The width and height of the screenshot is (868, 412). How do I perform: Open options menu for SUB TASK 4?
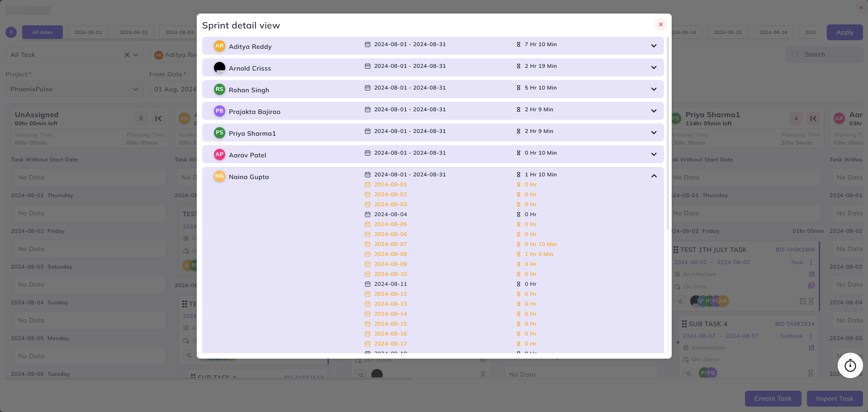tap(811, 336)
